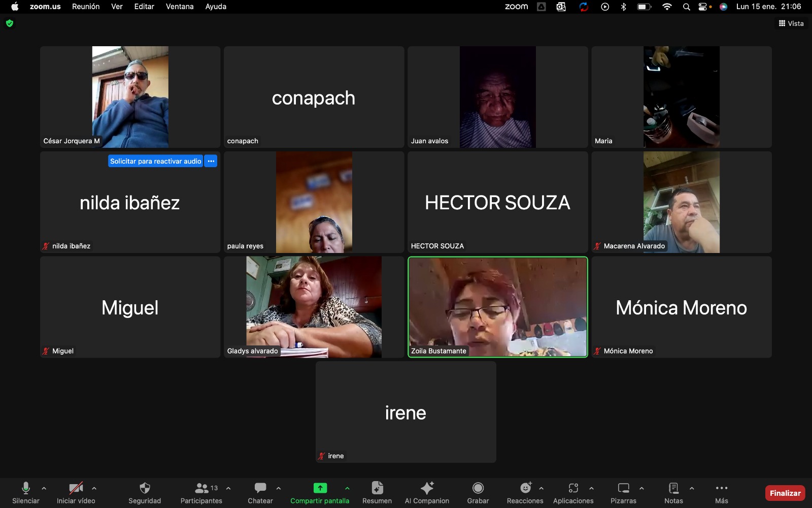The height and width of the screenshot is (508, 812).
Task: Turn on camera with Iniciar vídeo
Action: [76, 489]
